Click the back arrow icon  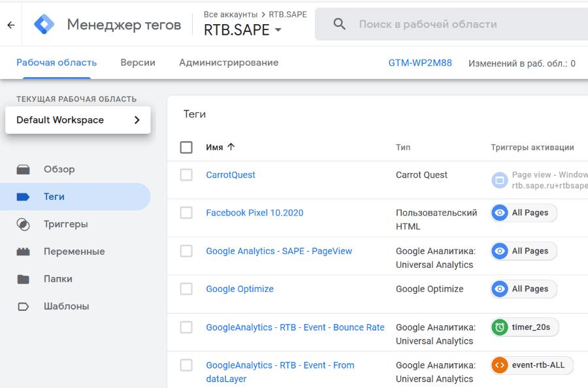10,25
